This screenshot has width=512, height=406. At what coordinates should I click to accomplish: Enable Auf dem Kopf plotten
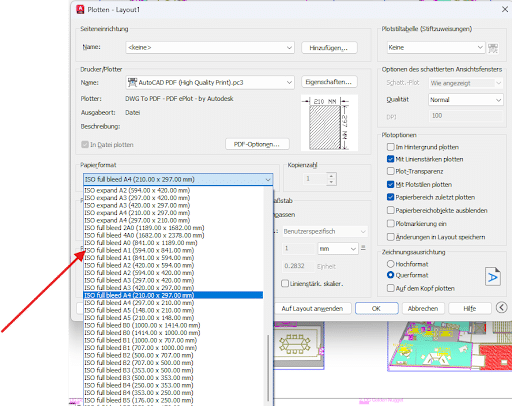coord(390,288)
